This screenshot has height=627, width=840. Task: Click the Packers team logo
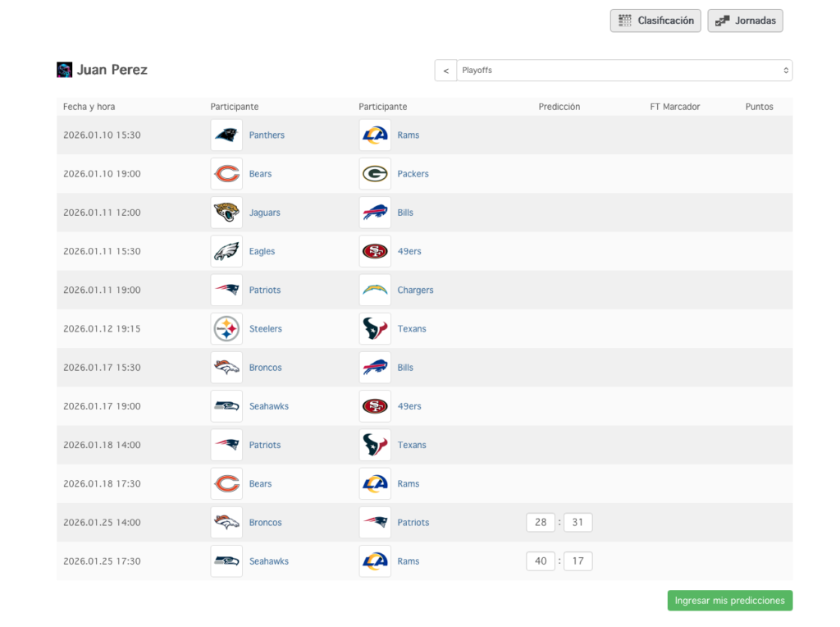point(375,174)
